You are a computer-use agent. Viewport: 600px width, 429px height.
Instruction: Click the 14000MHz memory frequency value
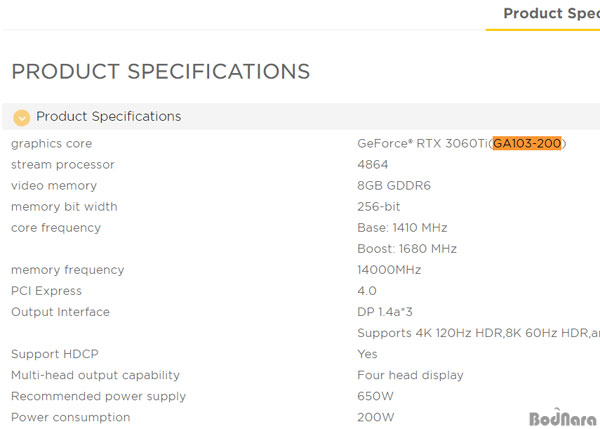389,270
